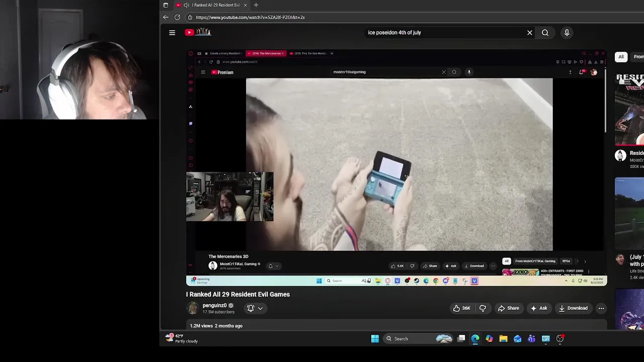Share this video
Image resolution: width=644 pixels, height=362 pixels.
click(508, 308)
